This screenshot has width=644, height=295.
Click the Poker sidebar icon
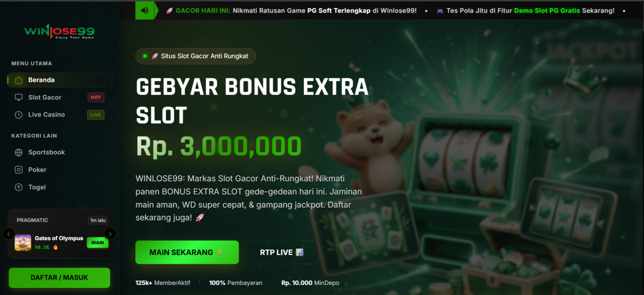pos(19,170)
